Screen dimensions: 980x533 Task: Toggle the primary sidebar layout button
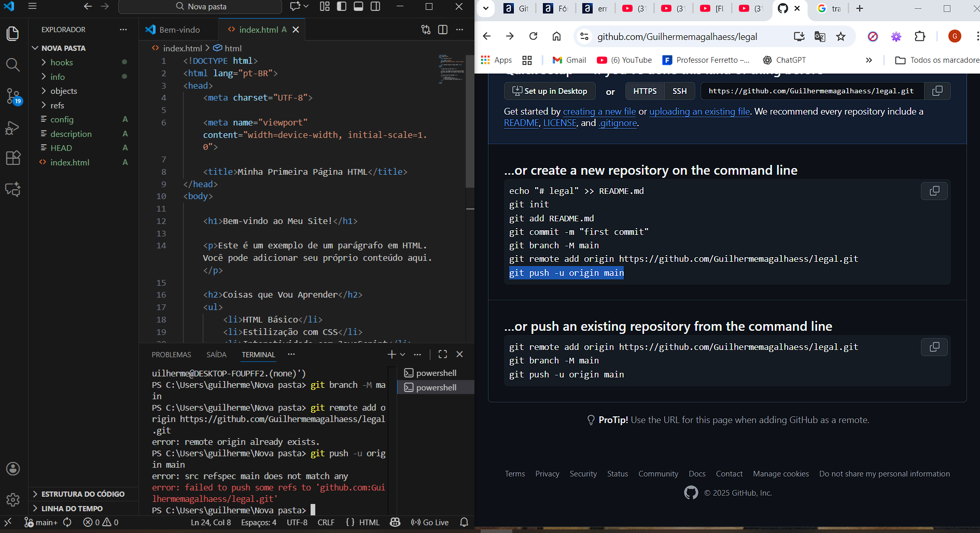click(x=342, y=7)
